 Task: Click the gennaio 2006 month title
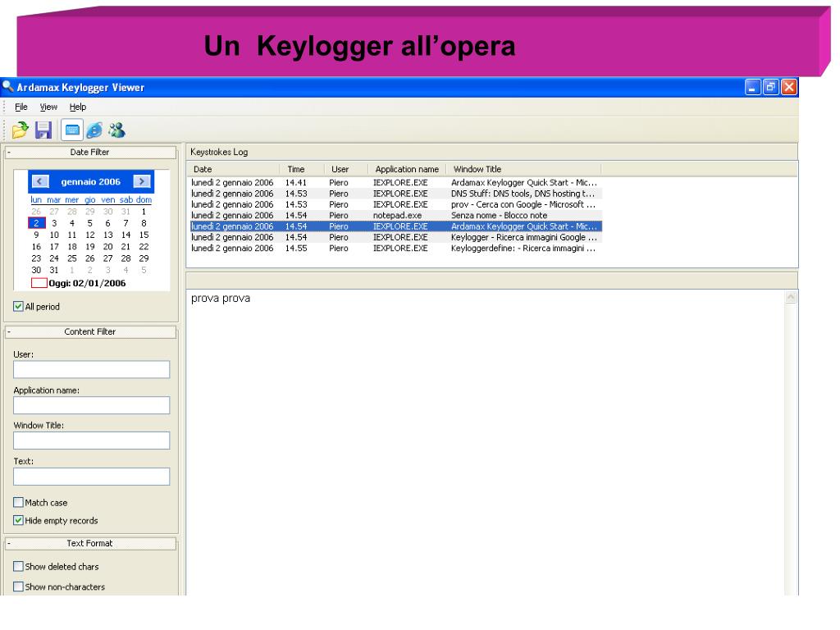pos(90,181)
